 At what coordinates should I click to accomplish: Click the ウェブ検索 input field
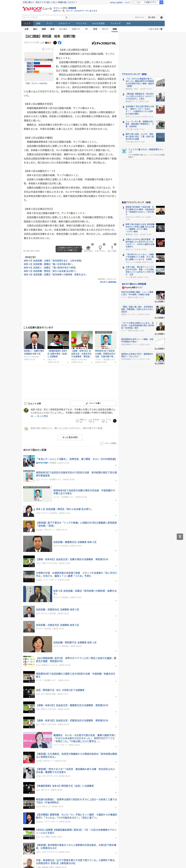[x=137, y=2]
